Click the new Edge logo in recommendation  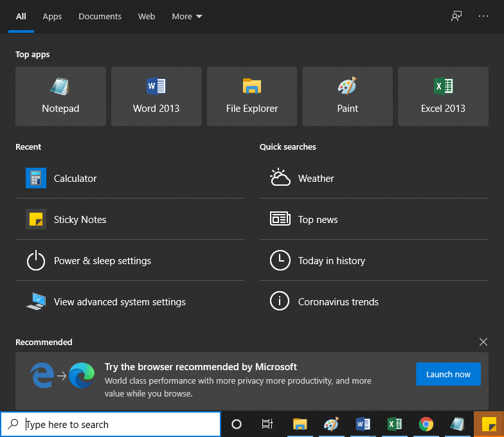pyautogui.click(x=81, y=375)
